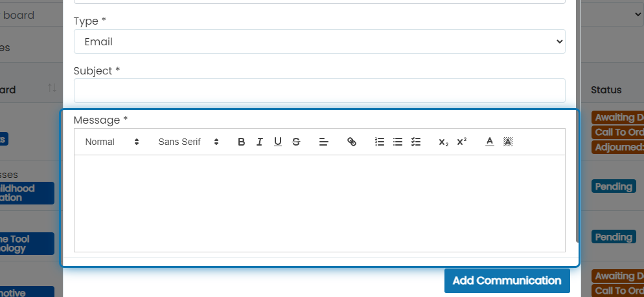
Task: Open the text color picker
Action: click(490, 142)
